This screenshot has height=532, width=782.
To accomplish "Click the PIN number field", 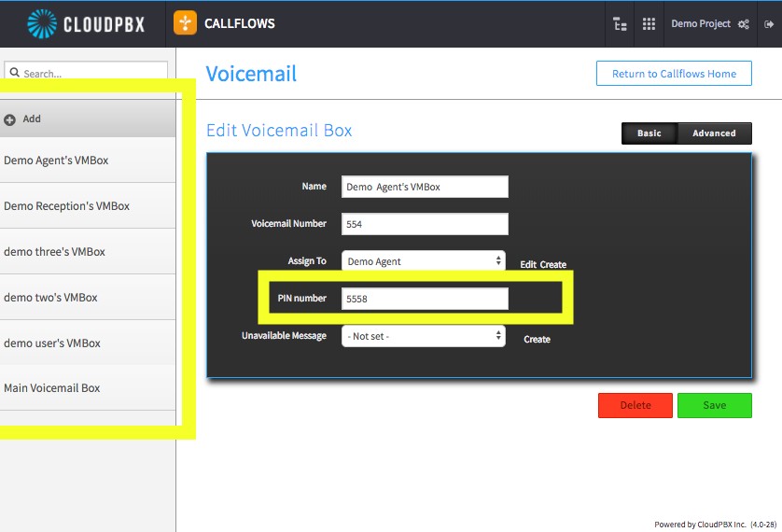I will (425, 298).
